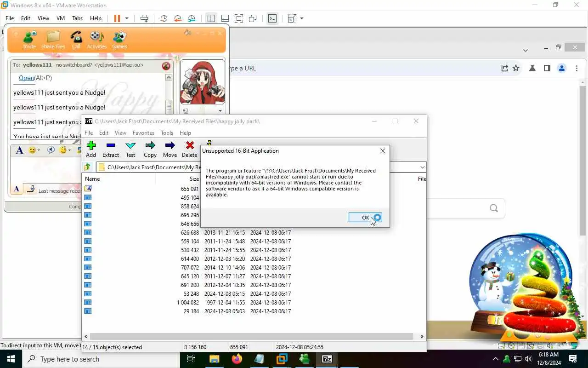Open the emoticon picker dropdown in chat

[x=39, y=150]
